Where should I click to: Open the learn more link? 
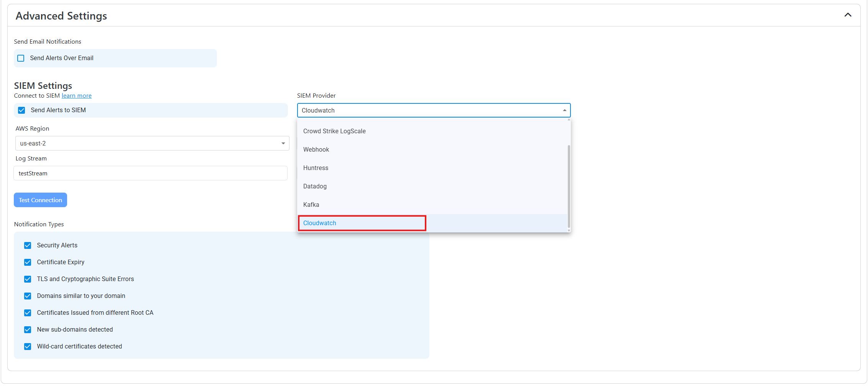pos(76,95)
